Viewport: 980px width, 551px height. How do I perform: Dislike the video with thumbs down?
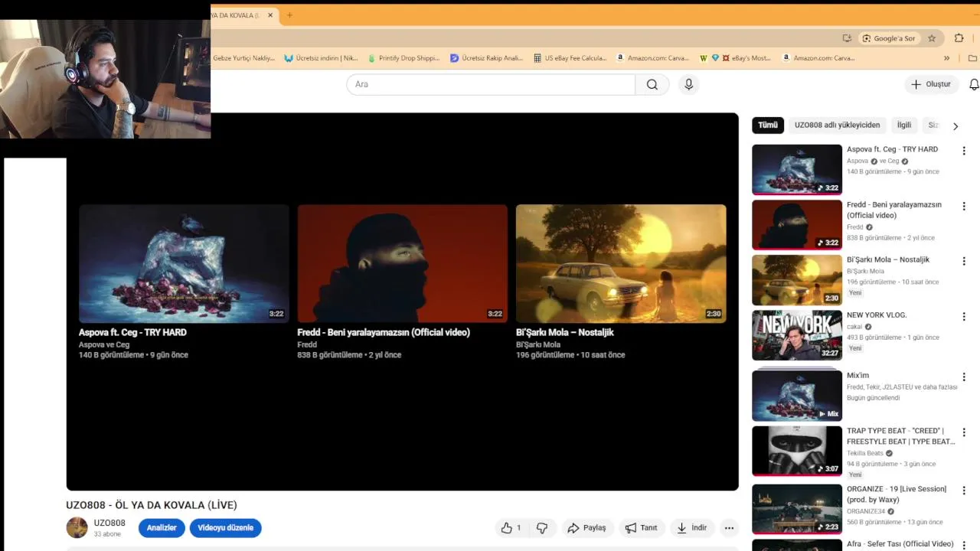[x=542, y=528]
